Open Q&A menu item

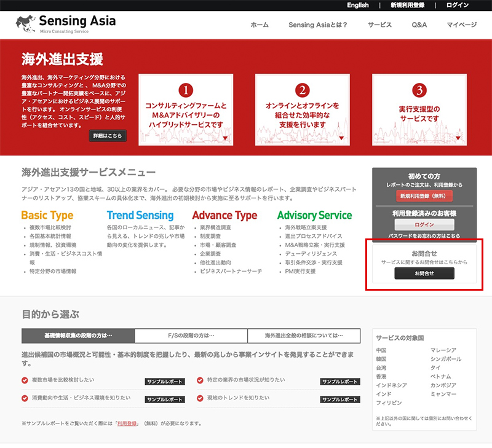coord(419,25)
